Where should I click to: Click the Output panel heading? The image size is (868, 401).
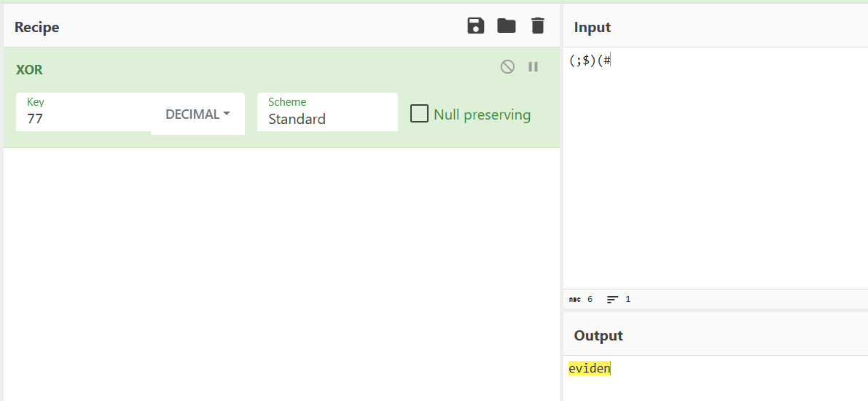point(598,335)
